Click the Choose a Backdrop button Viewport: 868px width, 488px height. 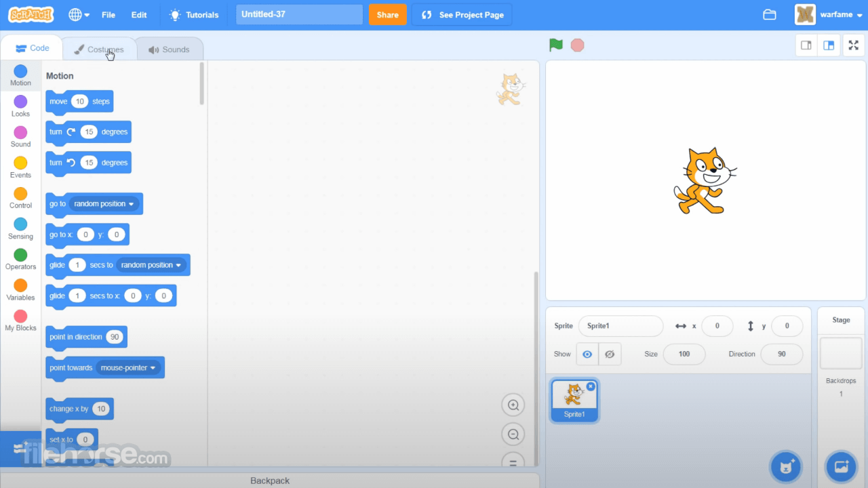[x=842, y=466]
